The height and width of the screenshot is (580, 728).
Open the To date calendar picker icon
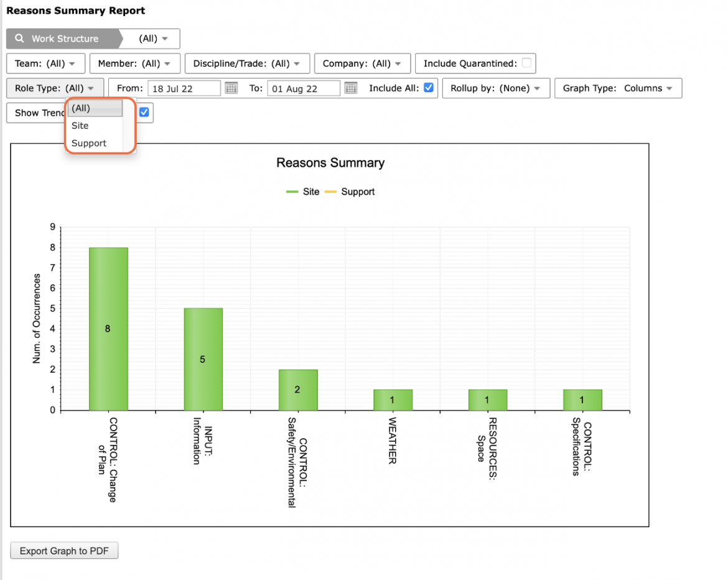pos(351,88)
